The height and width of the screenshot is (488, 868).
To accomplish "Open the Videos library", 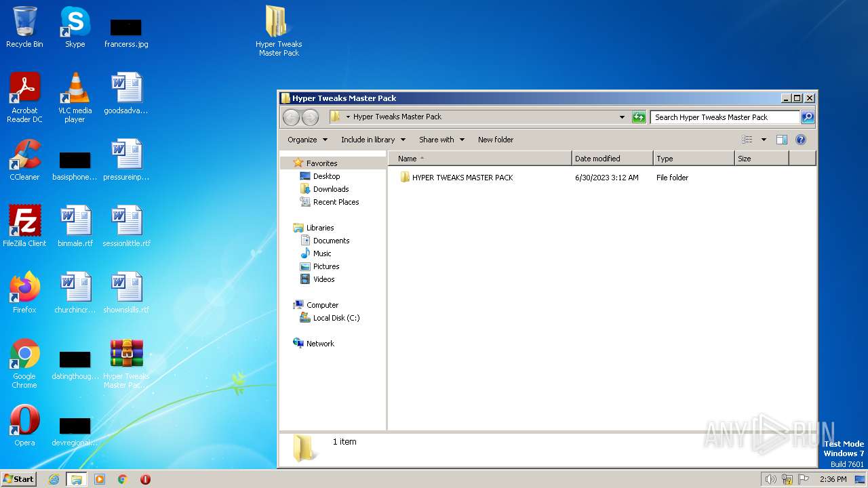I will (x=323, y=279).
